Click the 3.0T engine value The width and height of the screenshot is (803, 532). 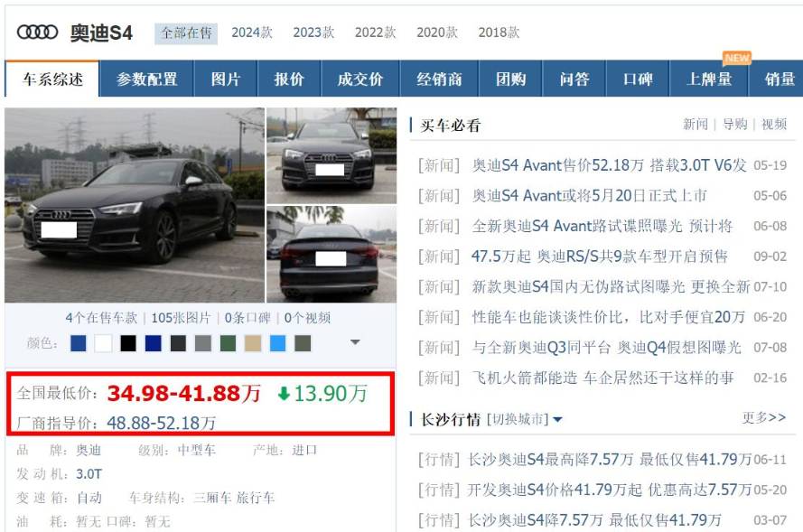(89, 474)
